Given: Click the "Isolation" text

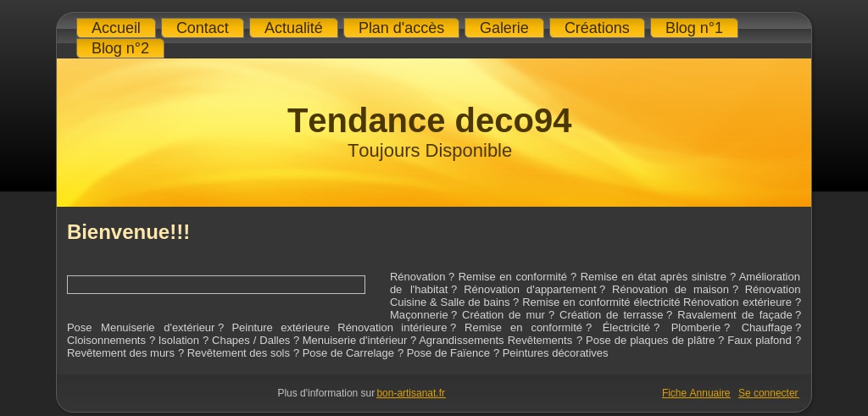Looking at the screenshot, I should (x=179, y=341).
